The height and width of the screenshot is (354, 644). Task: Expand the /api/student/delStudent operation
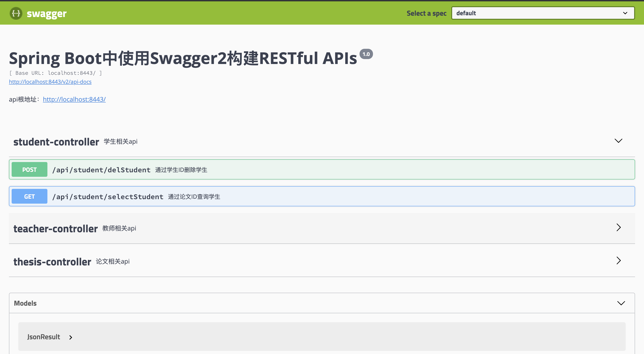pyautogui.click(x=101, y=170)
